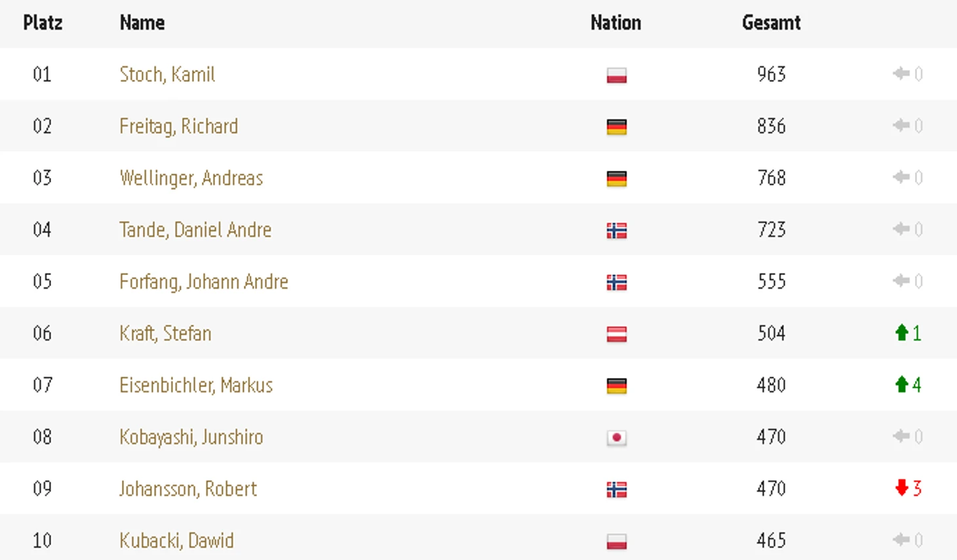The height and width of the screenshot is (560, 957).
Task: Open Wellinger, Andreas profile link
Action: [191, 178]
